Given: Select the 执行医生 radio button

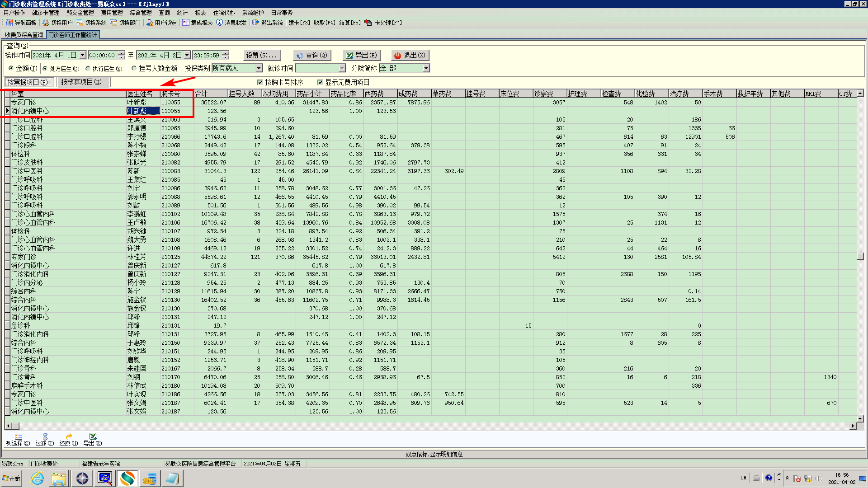Looking at the screenshot, I should click(88, 69).
